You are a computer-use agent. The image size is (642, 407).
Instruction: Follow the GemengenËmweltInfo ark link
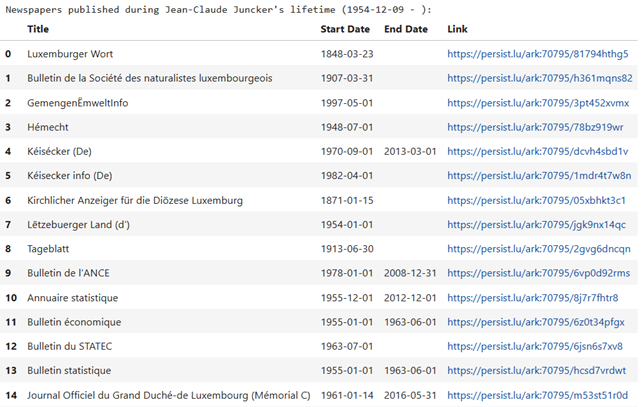tap(538, 103)
